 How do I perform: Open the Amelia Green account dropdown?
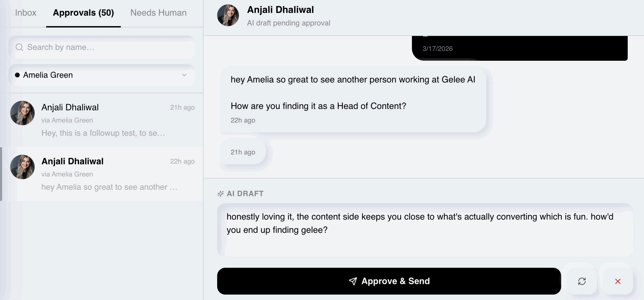pos(101,75)
